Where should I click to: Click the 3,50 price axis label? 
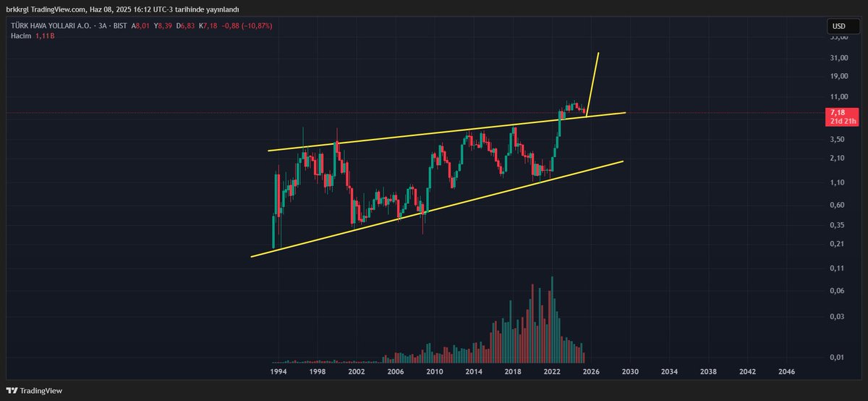pos(838,140)
